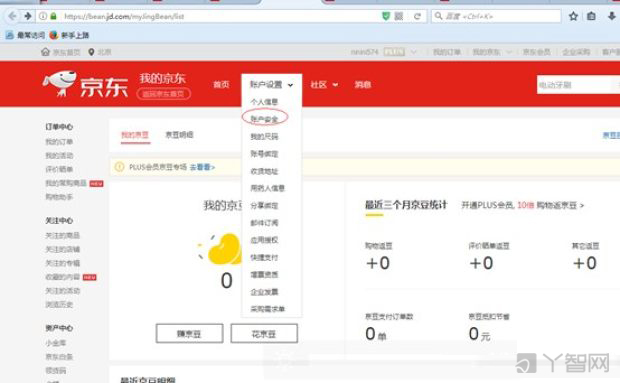Screen dimensions: 620x383
Task: Expand the 社区 dropdown
Action: pyautogui.click(x=324, y=85)
